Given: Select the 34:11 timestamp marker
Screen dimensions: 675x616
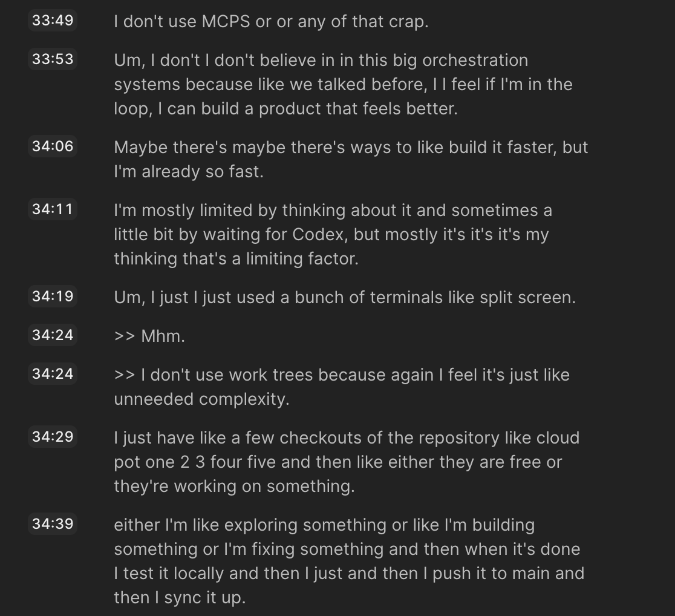Looking at the screenshot, I should tap(53, 209).
